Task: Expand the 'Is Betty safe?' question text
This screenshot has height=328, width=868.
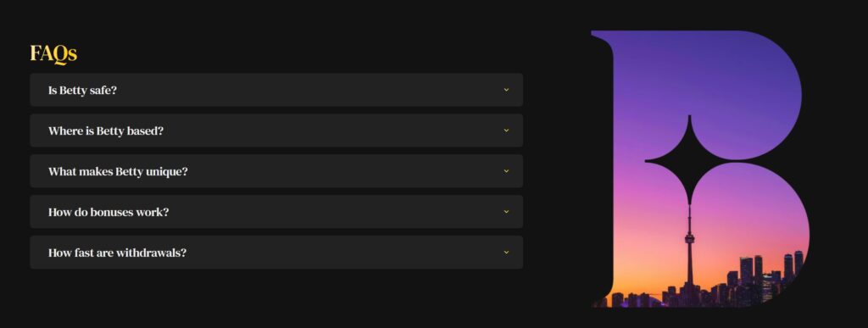Action: pyautogui.click(x=82, y=90)
